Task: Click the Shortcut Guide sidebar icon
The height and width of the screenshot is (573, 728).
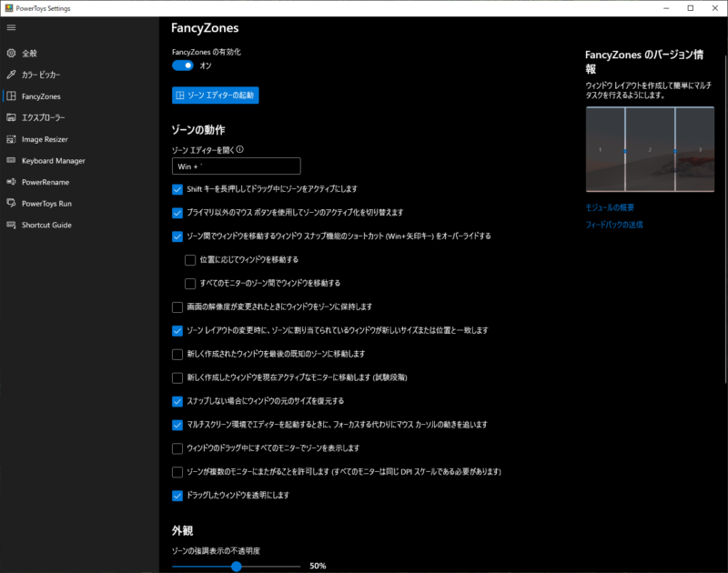Action: [11, 225]
